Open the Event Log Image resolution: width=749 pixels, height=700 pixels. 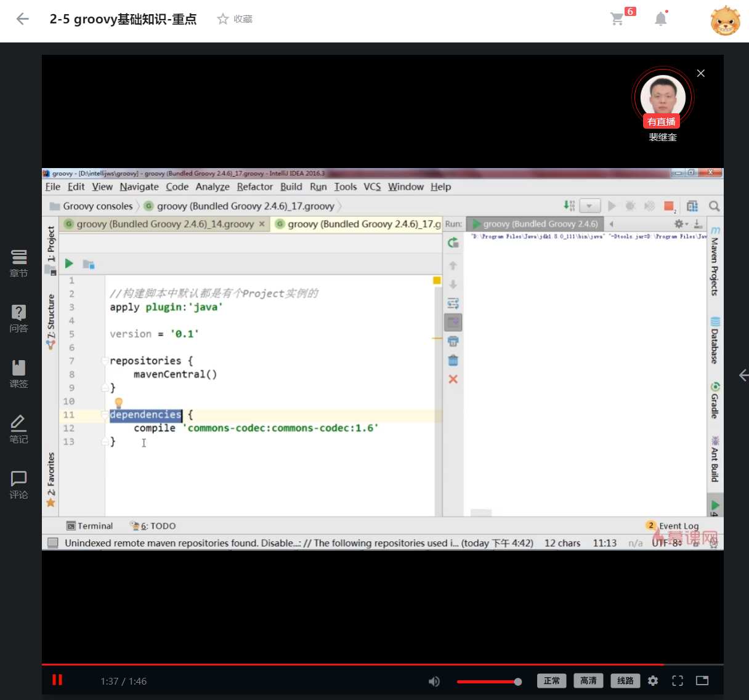tap(673, 526)
